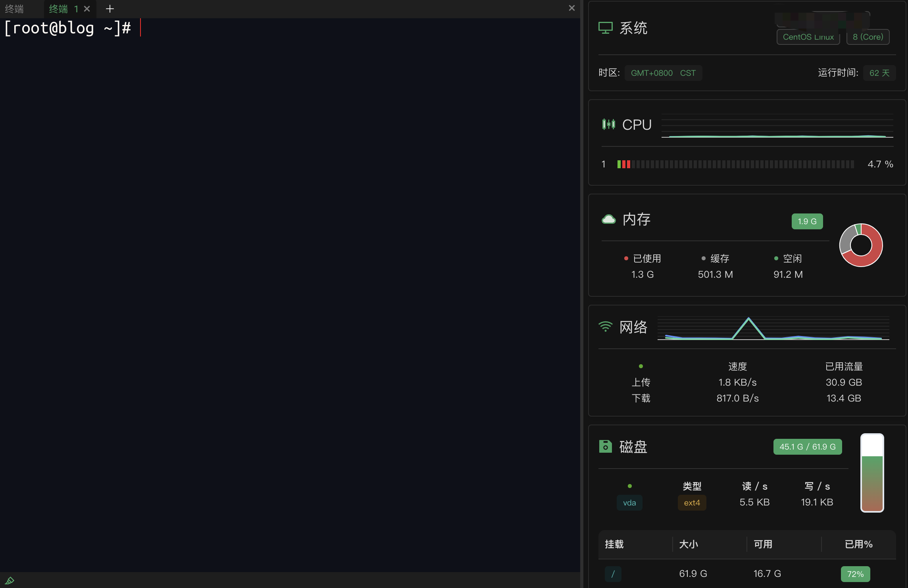
Task: Click the vda disk device tag
Action: 629,503
